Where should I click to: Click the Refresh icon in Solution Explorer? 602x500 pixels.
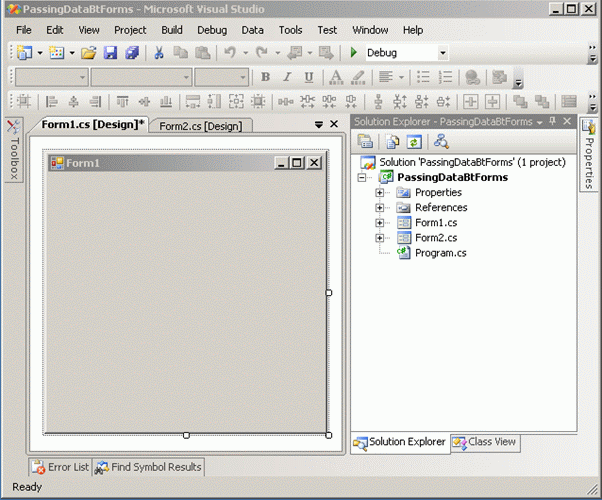tap(414, 142)
